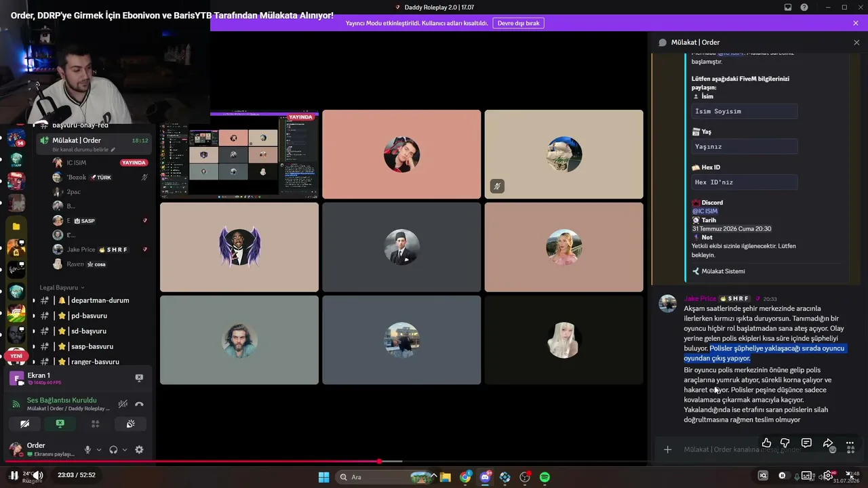Open Discord from the taskbar

[485, 477]
